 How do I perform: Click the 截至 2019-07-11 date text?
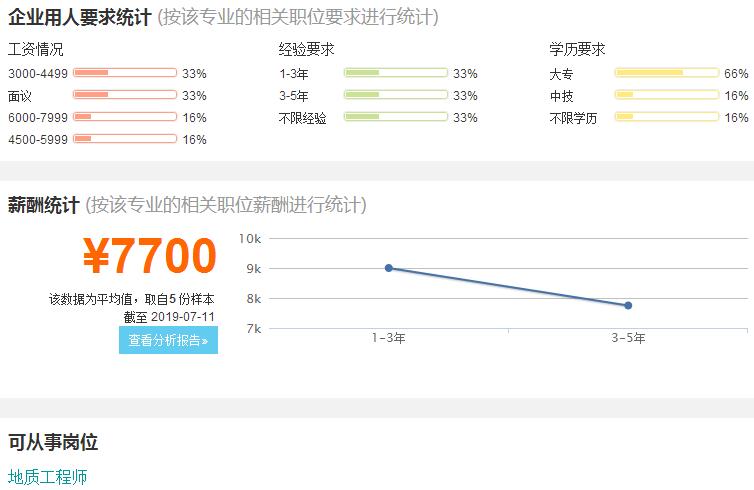(169, 317)
